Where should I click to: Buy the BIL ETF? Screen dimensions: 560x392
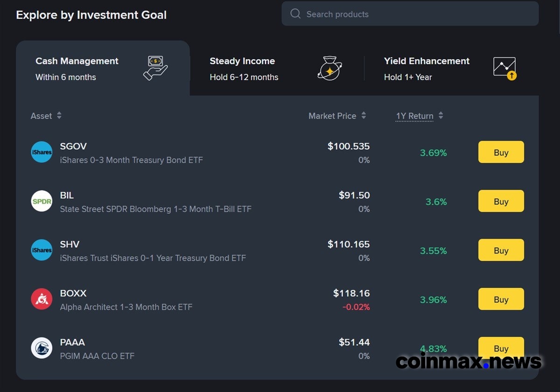click(x=501, y=201)
